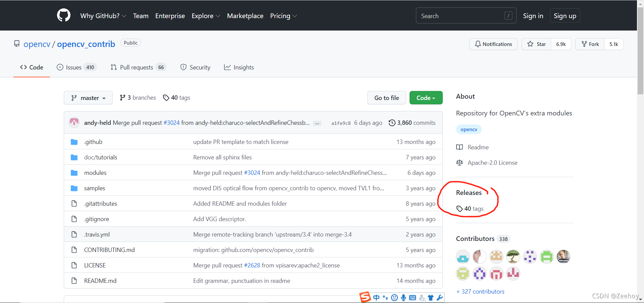Open the Apache-2.0 License link
This screenshot has height=303, width=644.
[x=487, y=163]
